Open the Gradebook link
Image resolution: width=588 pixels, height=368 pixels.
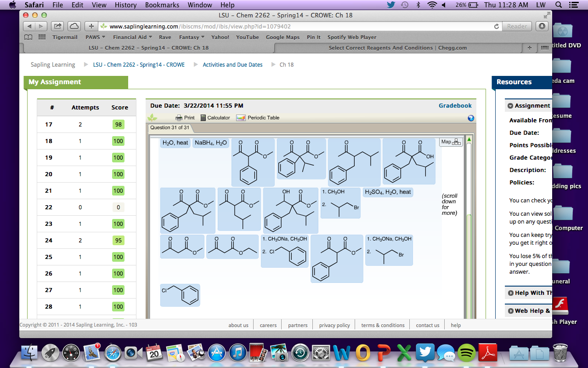(455, 106)
